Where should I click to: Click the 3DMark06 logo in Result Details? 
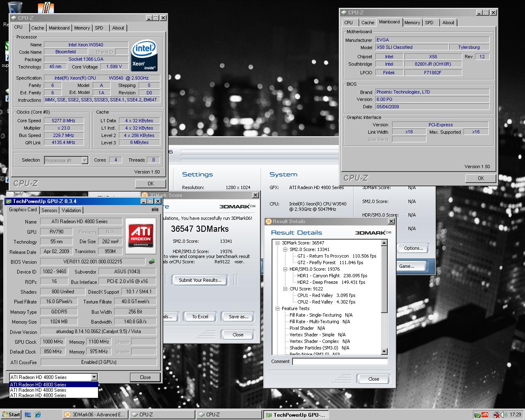[x=373, y=233]
